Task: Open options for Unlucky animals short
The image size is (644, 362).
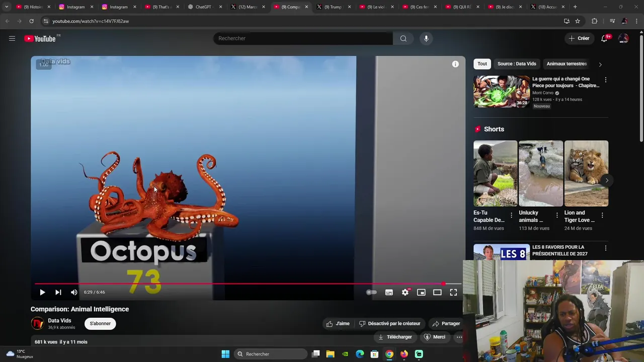Action: pyautogui.click(x=556, y=215)
